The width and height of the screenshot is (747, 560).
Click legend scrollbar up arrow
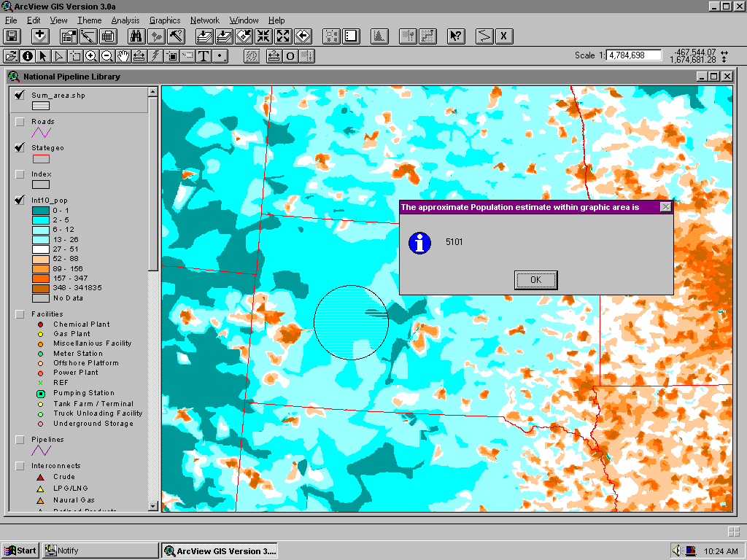(x=153, y=92)
